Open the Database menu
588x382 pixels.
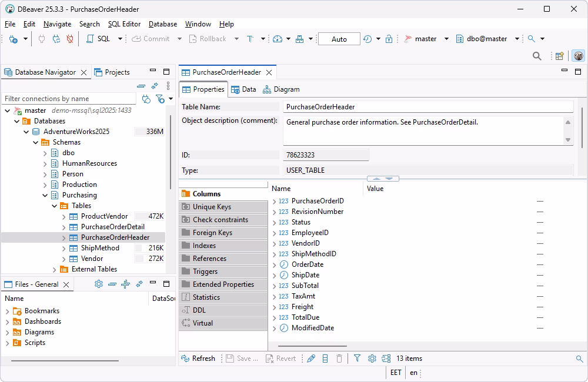coord(163,24)
